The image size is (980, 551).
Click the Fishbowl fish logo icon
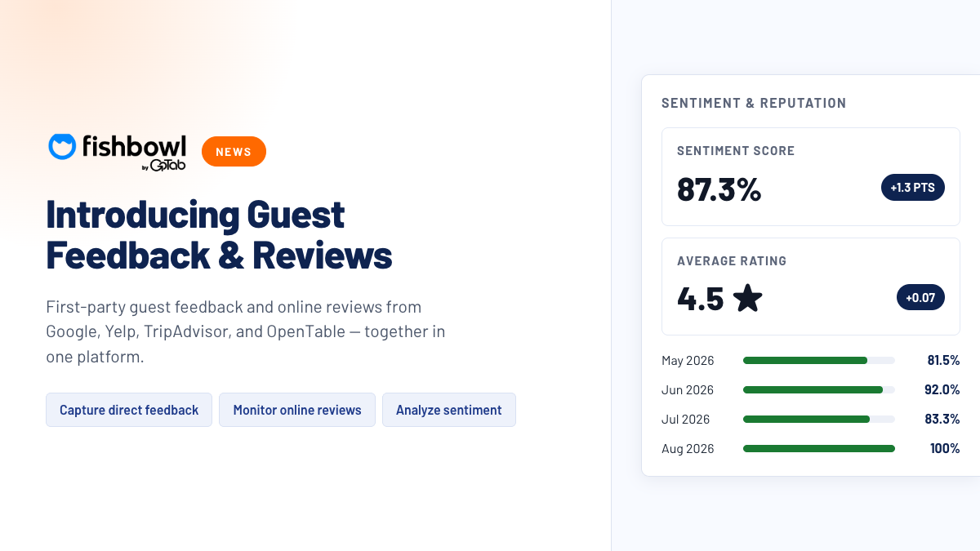(62, 146)
